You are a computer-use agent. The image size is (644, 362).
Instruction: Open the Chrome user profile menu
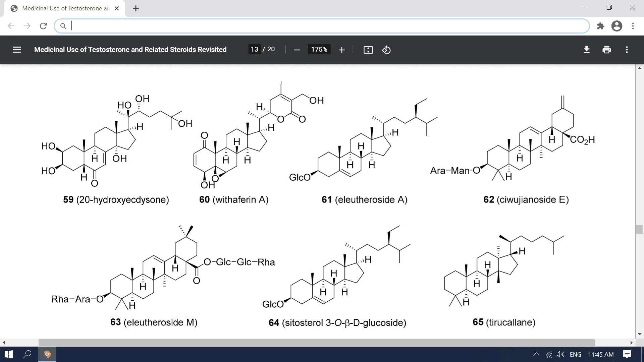616,25
